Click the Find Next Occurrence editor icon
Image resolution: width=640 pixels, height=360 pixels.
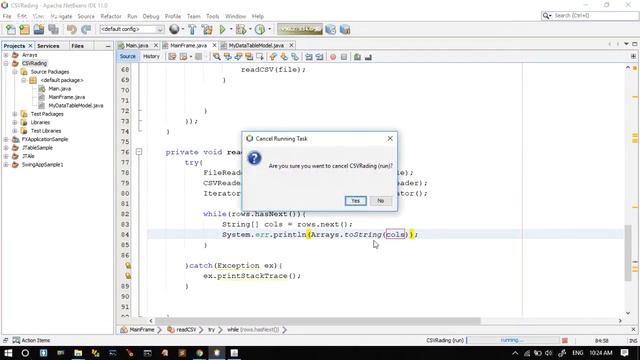pyautogui.click(x=238, y=57)
